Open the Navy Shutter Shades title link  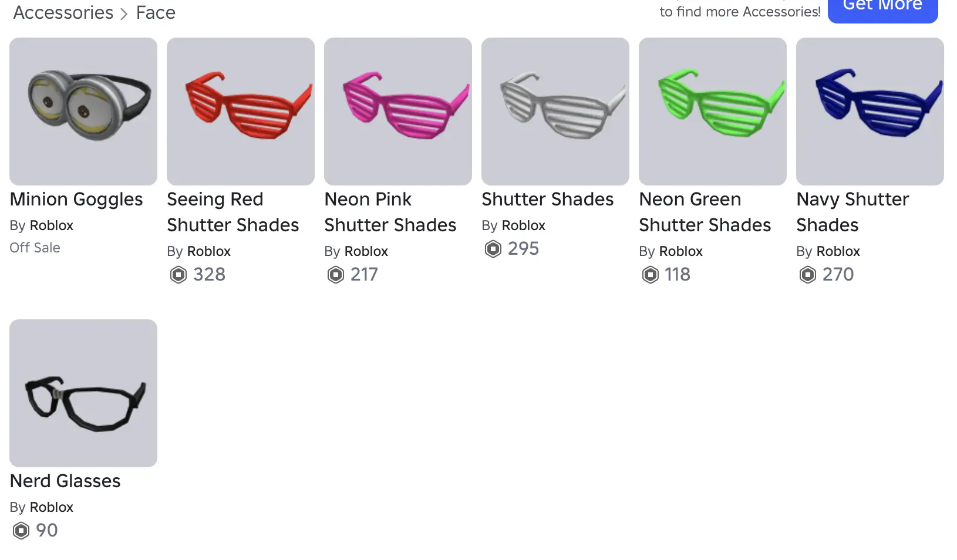(852, 212)
